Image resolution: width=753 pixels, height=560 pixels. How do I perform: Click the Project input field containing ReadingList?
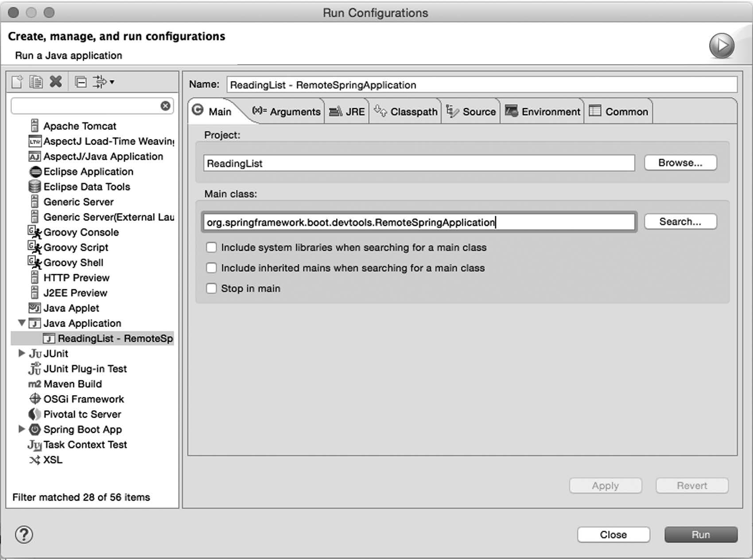click(419, 163)
